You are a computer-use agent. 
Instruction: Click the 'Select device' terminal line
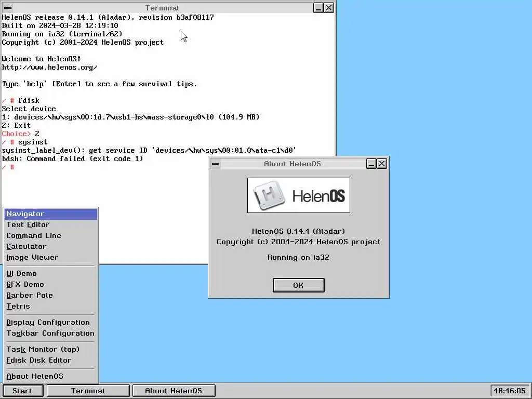tap(29, 109)
